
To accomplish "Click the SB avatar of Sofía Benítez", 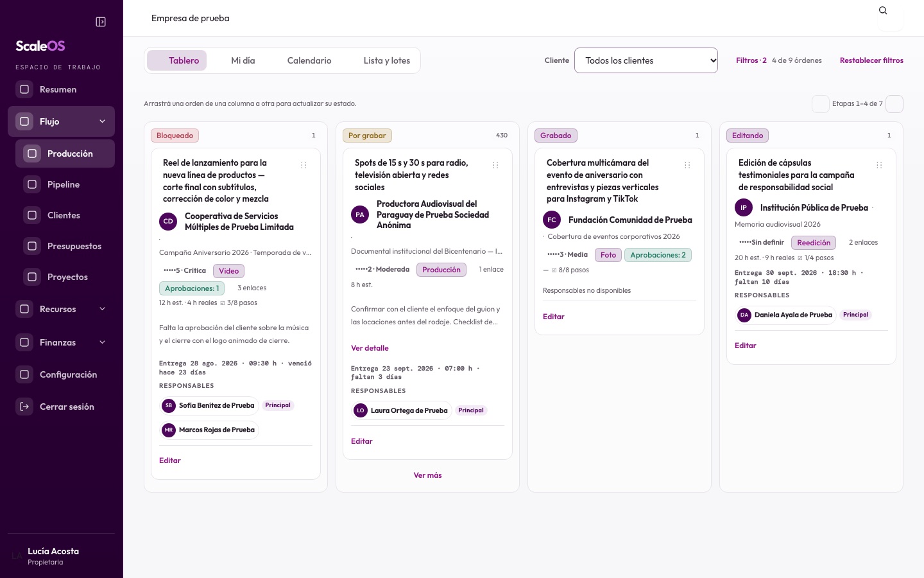I will (x=169, y=405).
